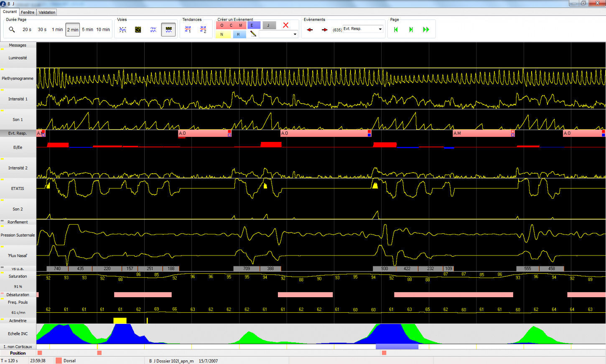606x364 pixels.
Task: Click the first page green button
Action: coord(396,30)
